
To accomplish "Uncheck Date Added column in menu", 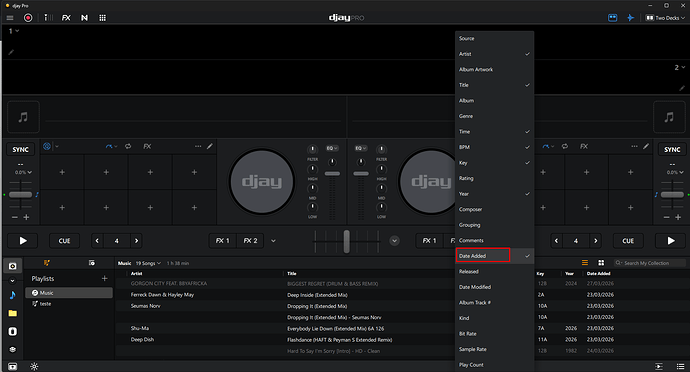I will pos(495,256).
